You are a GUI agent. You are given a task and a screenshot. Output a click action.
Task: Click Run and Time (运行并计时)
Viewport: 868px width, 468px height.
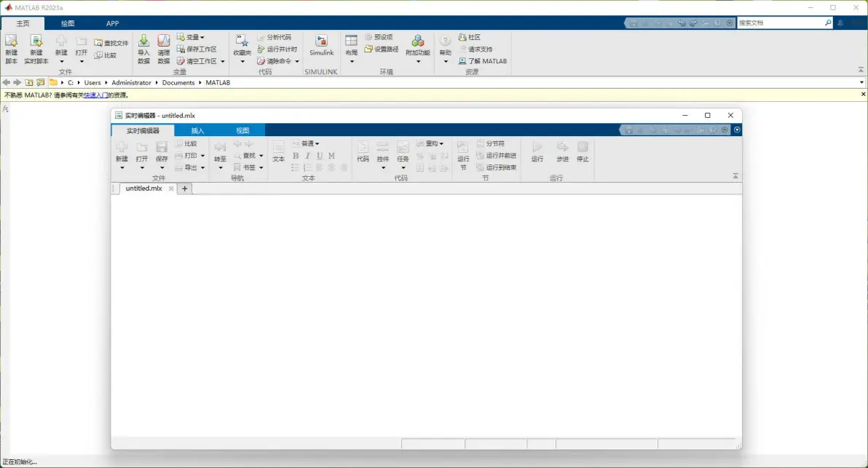click(x=277, y=49)
